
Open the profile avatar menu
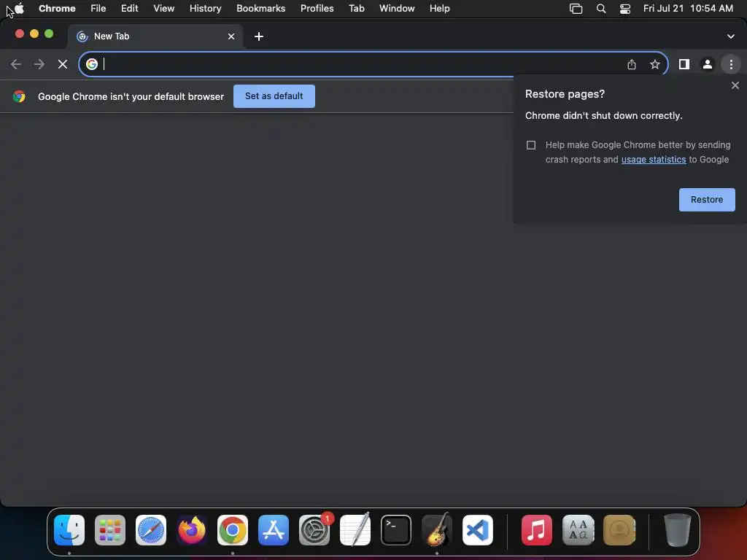tap(708, 64)
